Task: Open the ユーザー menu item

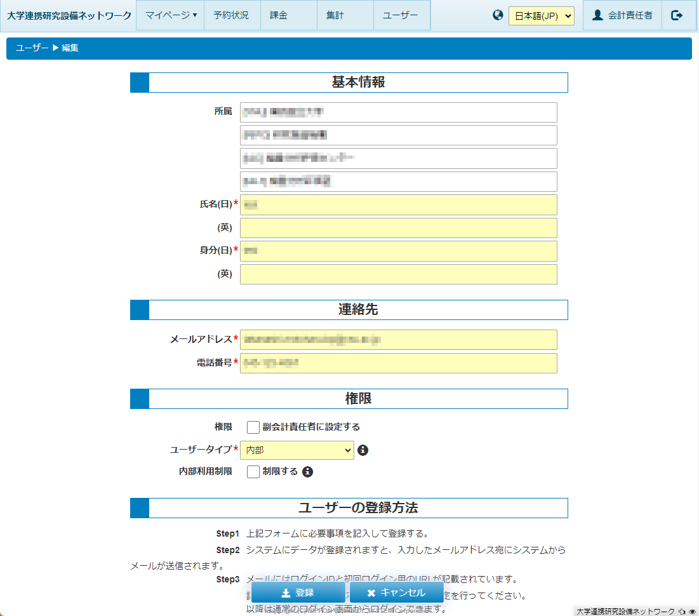Action: [x=402, y=16]
